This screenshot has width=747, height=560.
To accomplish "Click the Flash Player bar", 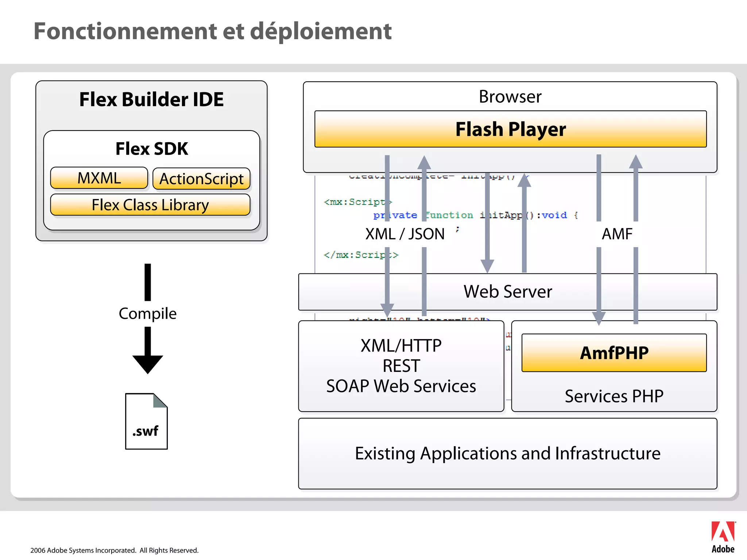I will click(510, 129).
